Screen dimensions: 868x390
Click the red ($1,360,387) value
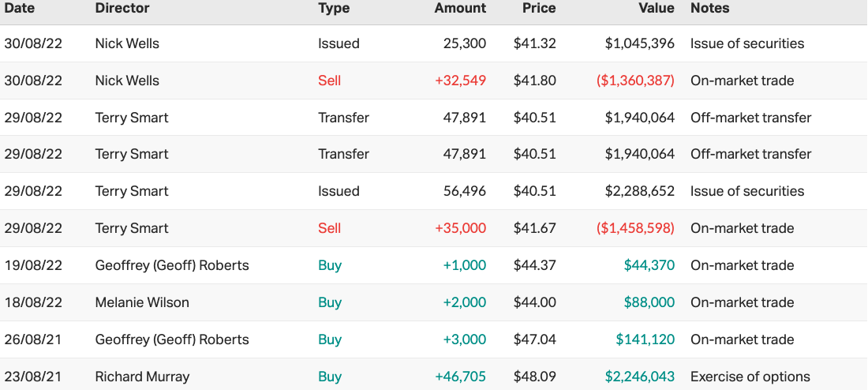tap(635, 81)
